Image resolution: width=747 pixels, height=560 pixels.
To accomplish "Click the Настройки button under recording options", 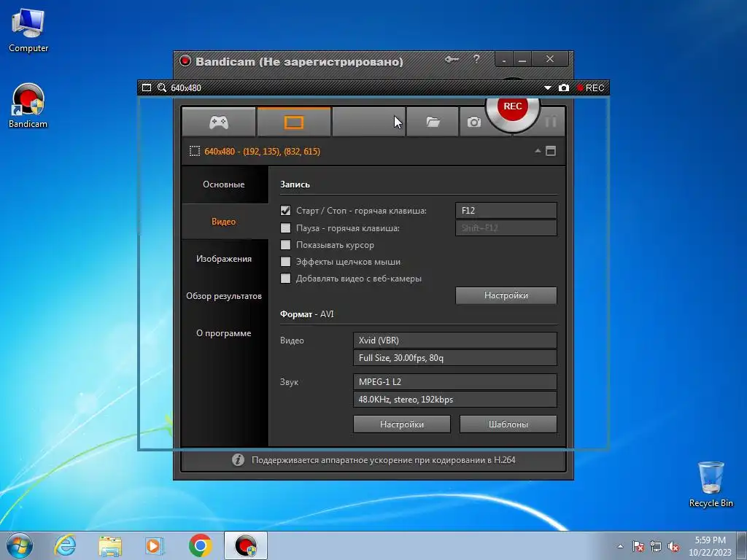I will coord(506,295).
